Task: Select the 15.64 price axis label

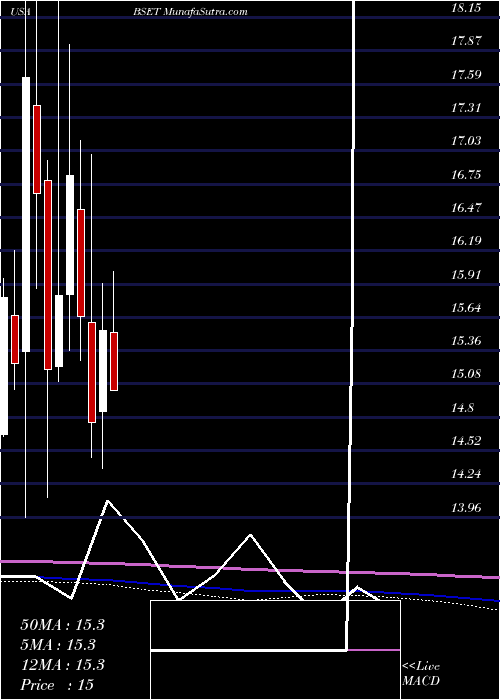Action: pyautogui.click(x=466, y=308)
